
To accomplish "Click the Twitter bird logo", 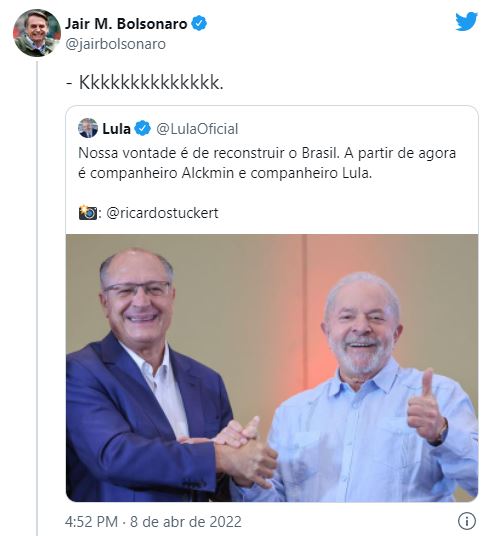I will tap(466, 21).
